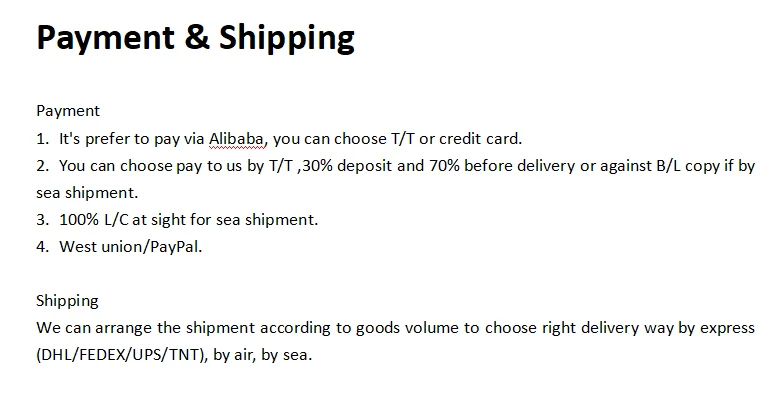Click the Payment & Shipping heading
Screen dimensions: 784x408
pyautogui.click(x=195, y=39)
